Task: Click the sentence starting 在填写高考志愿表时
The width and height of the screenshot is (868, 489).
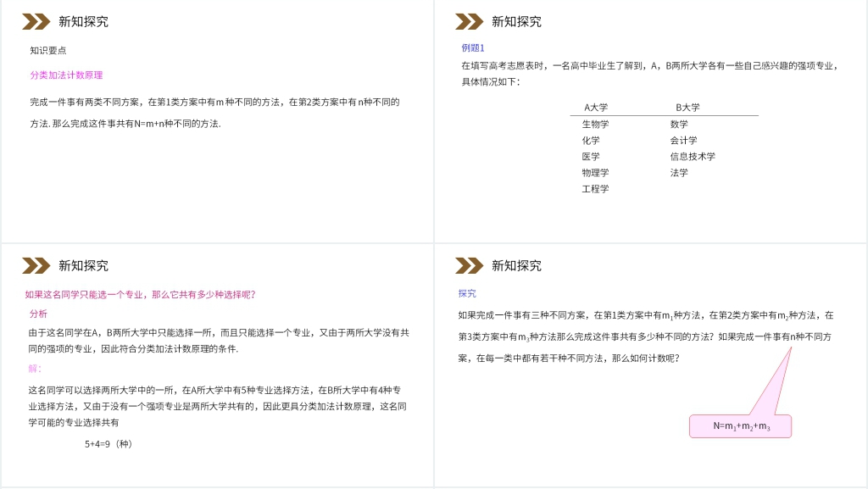Action: coord(651,66)
